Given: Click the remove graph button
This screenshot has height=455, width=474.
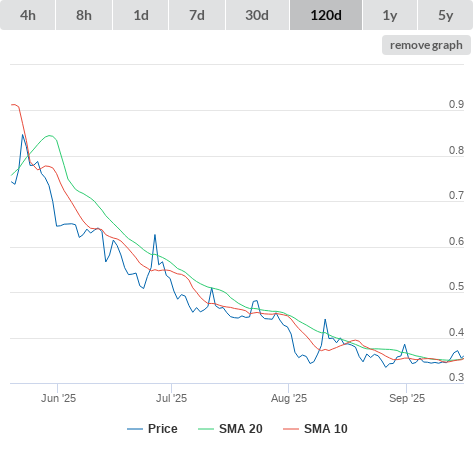Looking at the screenshot, I should [426, 45].
